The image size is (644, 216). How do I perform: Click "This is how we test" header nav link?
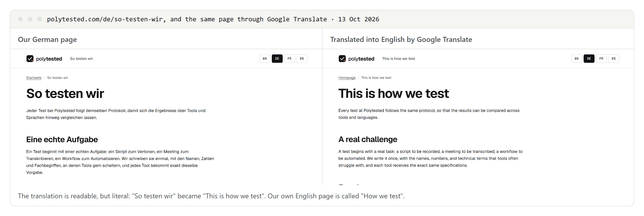pos(399,59)
